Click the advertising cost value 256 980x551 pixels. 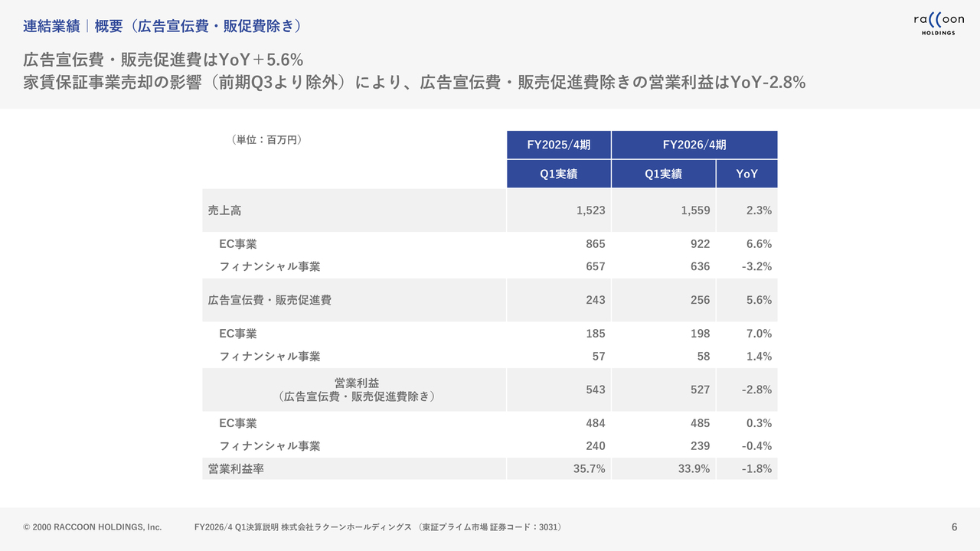[x=700, y=300]
